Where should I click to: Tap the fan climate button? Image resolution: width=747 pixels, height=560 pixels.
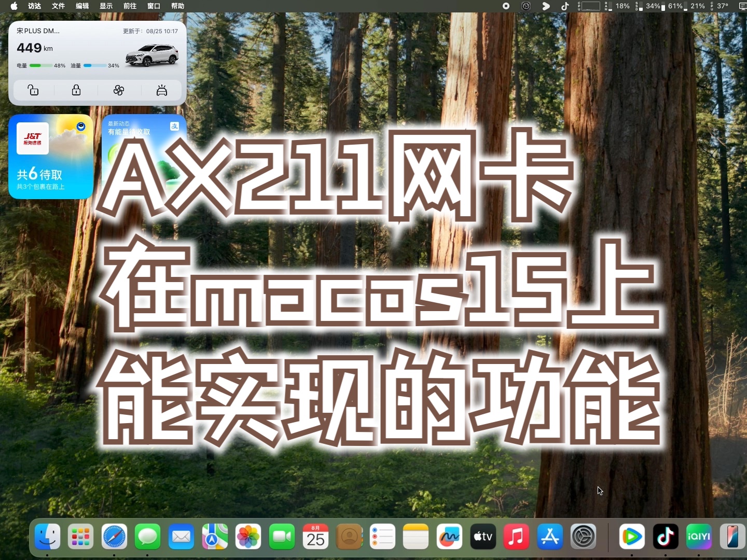(119, 90)
